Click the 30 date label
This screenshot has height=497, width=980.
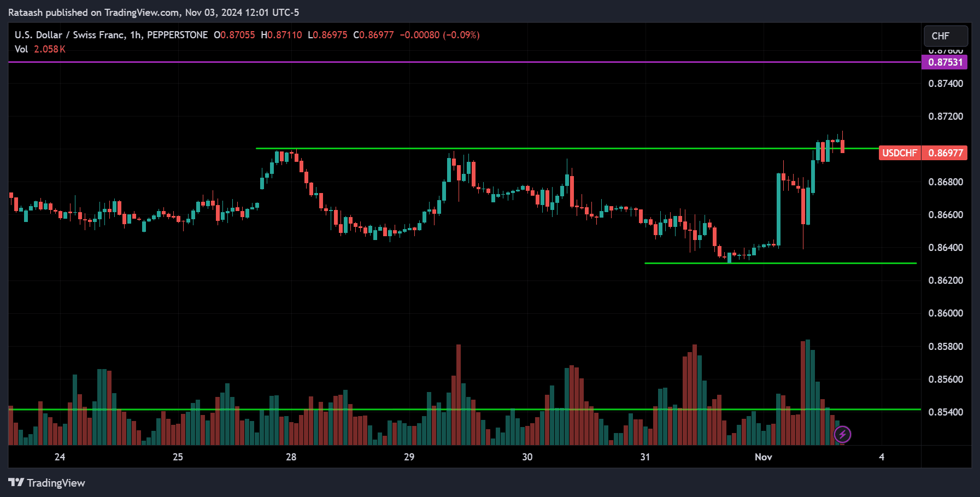[x=527, y=457]
